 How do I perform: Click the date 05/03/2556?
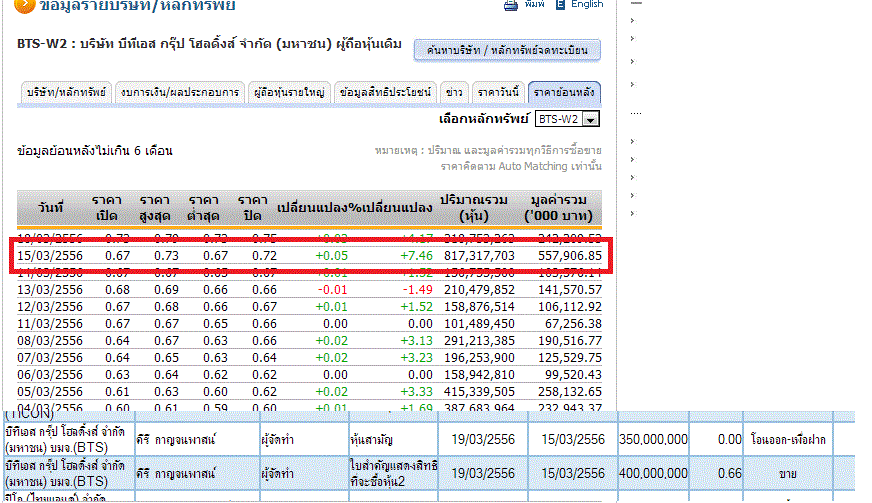[x=50, y=392]
